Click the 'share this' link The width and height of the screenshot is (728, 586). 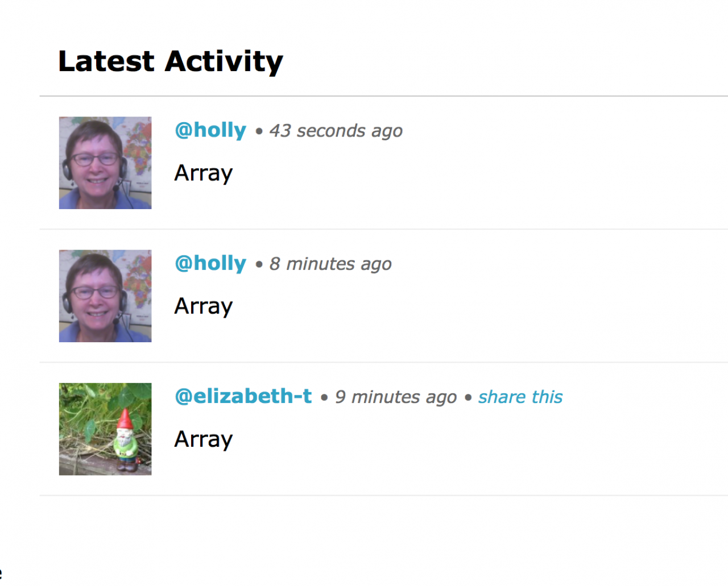coord(520,397)
